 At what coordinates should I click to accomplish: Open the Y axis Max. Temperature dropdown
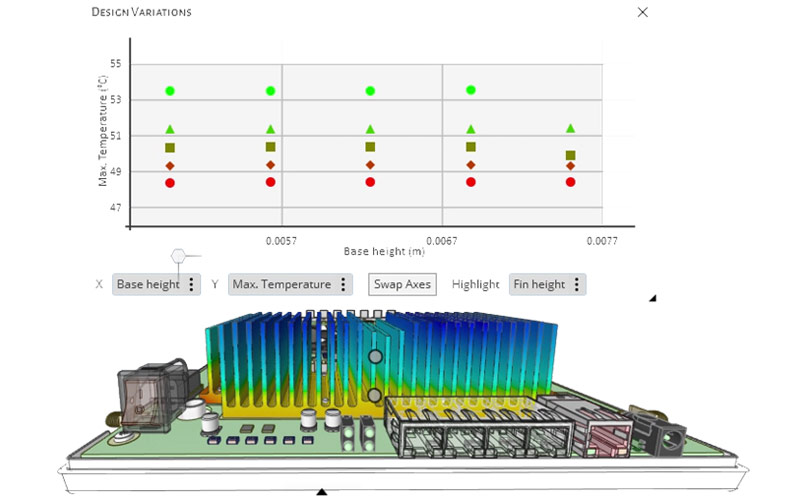281,285
